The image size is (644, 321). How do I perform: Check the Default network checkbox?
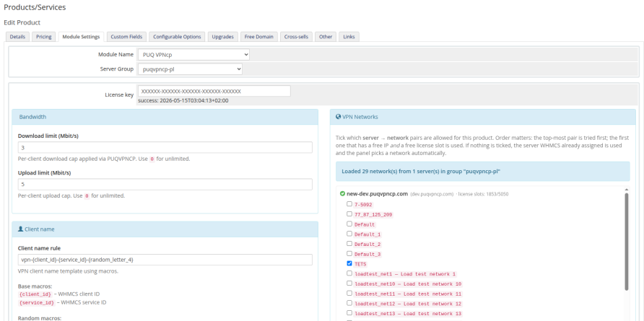click(x=349, y=224)
